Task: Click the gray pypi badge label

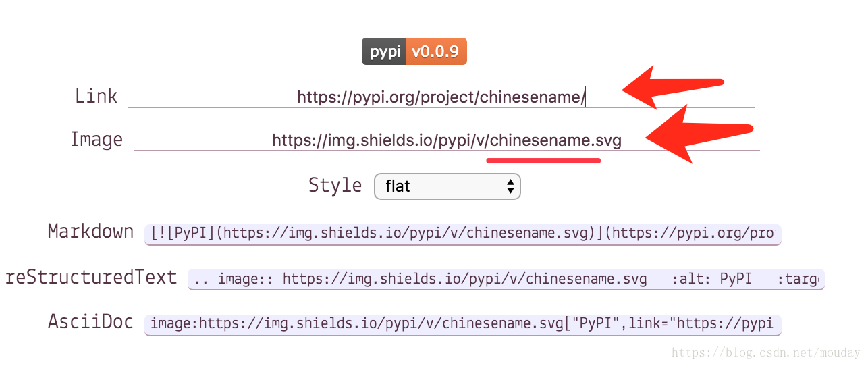Action: (384, 51)
